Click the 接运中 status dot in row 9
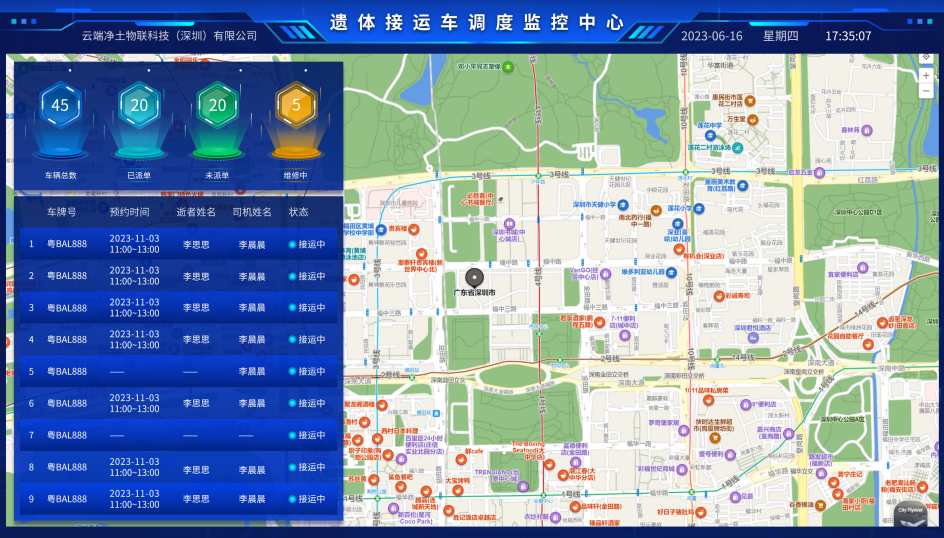The height and width of the screenshot is (538, 944). (293, 499)
